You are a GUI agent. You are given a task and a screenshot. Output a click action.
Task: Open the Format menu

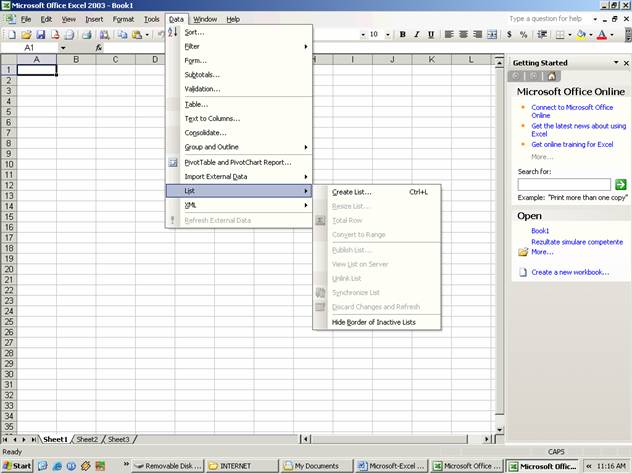pyautogui.click(x=123, y=19)
